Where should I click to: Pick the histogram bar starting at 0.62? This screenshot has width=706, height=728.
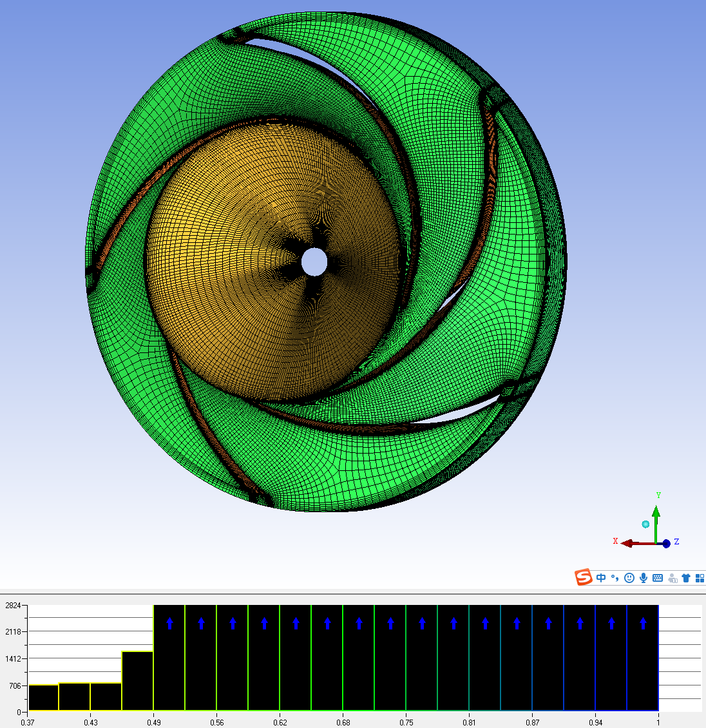coord(295,664)
